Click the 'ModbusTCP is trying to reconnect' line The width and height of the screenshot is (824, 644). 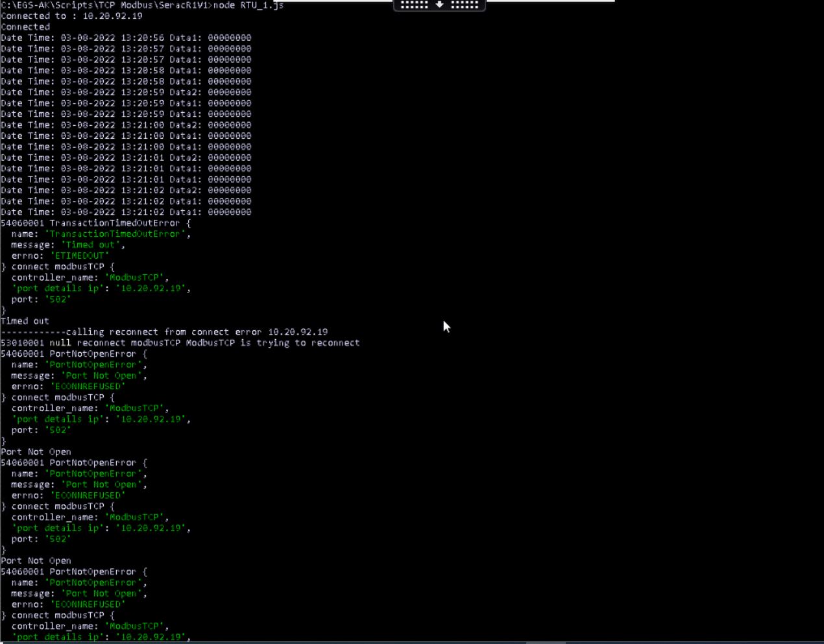point(180,343)
